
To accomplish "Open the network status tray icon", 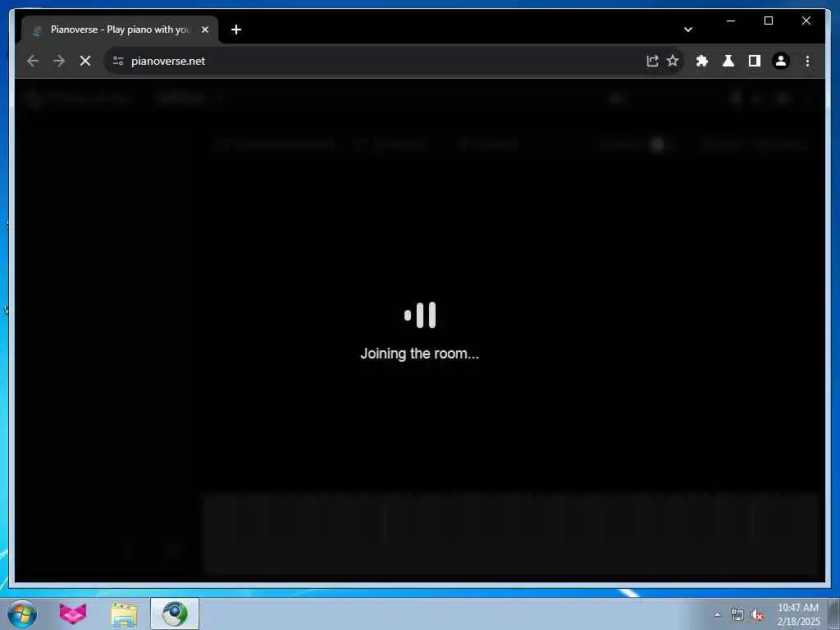I will tap(737, 615).
